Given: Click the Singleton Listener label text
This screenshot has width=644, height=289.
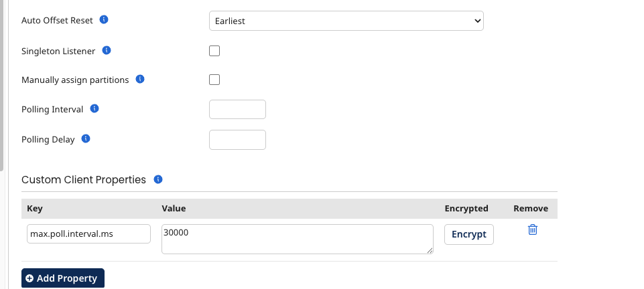Looking at the screenshot, I should tap(58, 51).
